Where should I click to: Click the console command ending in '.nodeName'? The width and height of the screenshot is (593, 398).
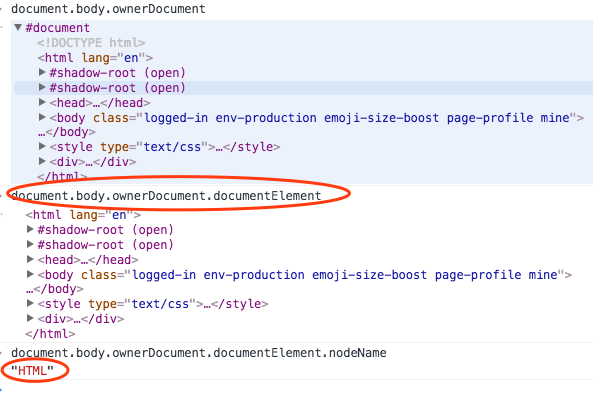pyautogui.click(x=199, y=353)
